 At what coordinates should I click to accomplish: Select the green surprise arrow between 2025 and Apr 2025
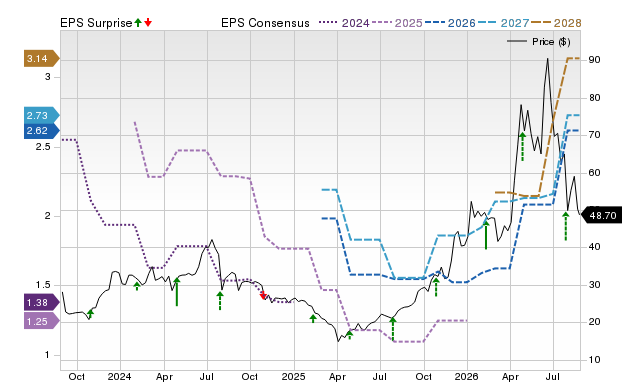313,318
